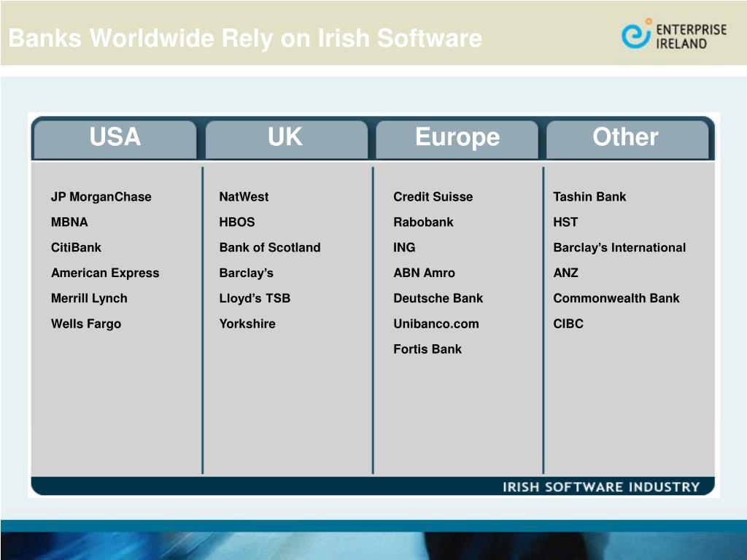Click 'Commonwealth Bank' entry

coord(616,298)
